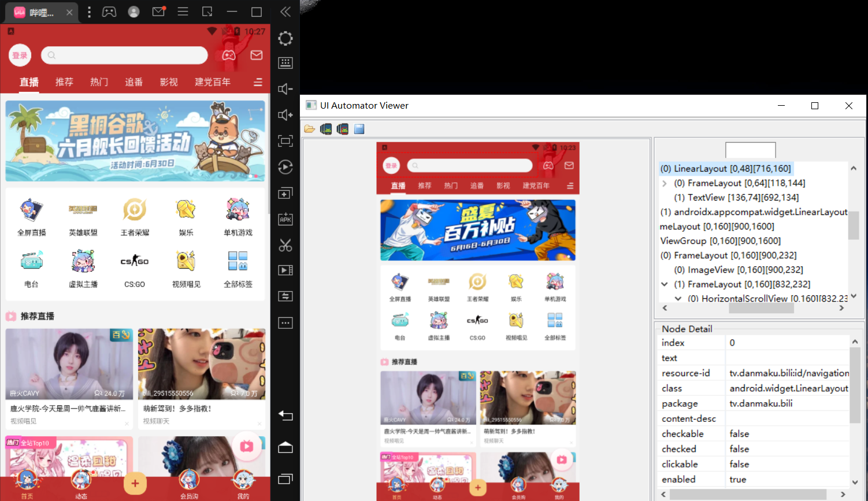The height and width of the screenshot is (501, 868).
Task: Toggle fullscreen mode from the emulator sidebar
Action: (285, 141)
